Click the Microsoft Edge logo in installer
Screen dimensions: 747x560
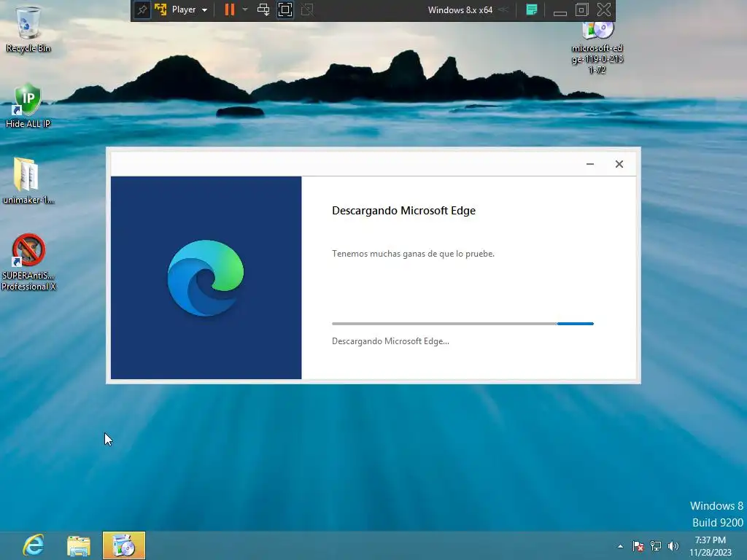206,278
